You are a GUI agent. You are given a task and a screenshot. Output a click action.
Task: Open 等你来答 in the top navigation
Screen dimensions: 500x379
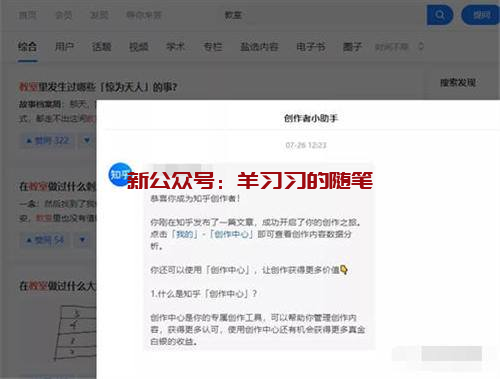[144, 15]
